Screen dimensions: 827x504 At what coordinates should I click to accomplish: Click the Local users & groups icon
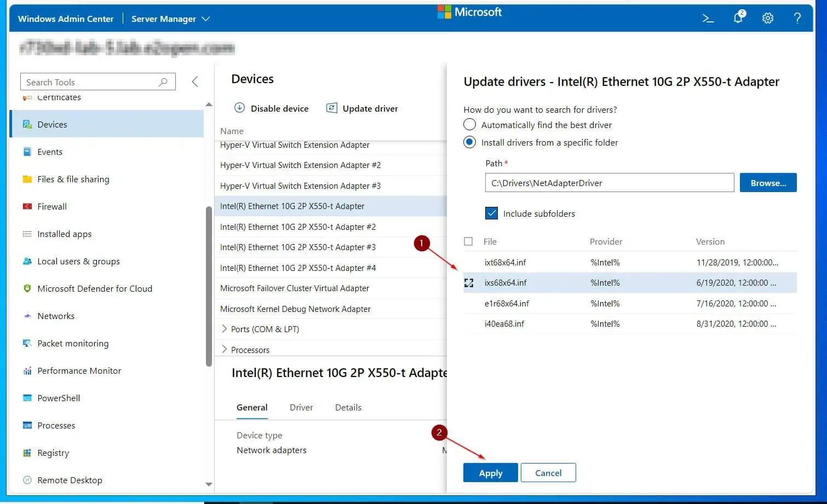[x=27, y=261]
